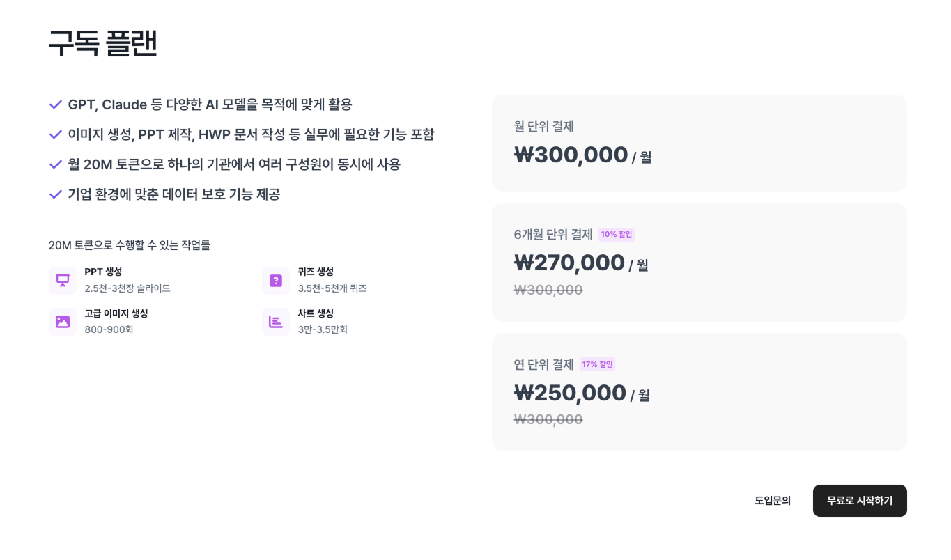Click the checkmark beside 월 20M 토큰 feature

pyautogui.click(x=56, y=164)
